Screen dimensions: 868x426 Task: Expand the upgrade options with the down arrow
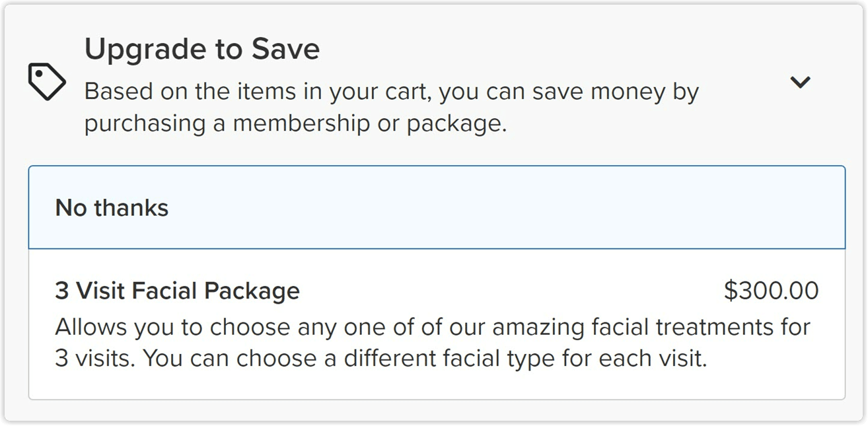[801, 82]
